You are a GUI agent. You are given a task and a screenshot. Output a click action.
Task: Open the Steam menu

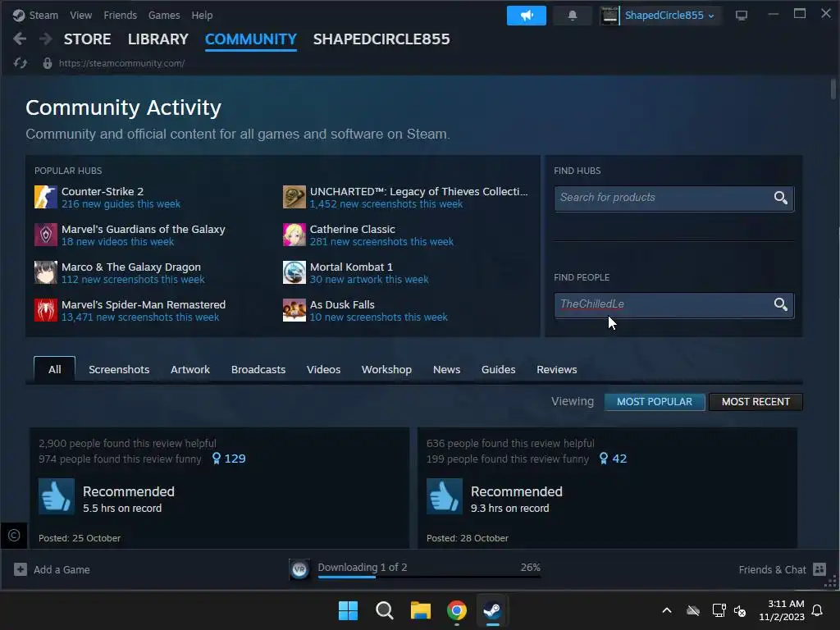point(43,16)
